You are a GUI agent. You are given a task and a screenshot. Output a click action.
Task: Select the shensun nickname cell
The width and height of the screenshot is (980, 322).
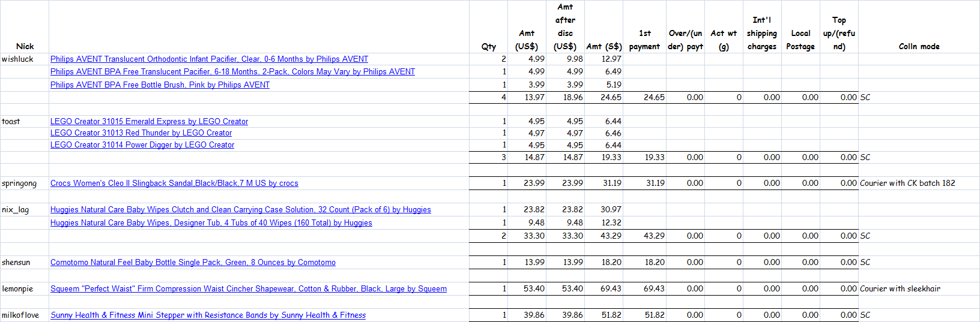pos(25,262)
